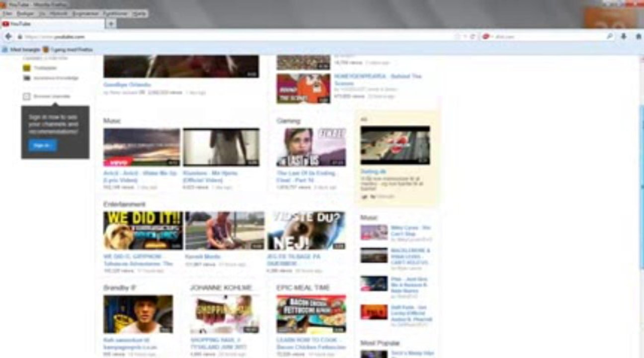Click the yellow channel icon in sidebar
Screen dimensions: 644x358
click(x=27, y=68)
